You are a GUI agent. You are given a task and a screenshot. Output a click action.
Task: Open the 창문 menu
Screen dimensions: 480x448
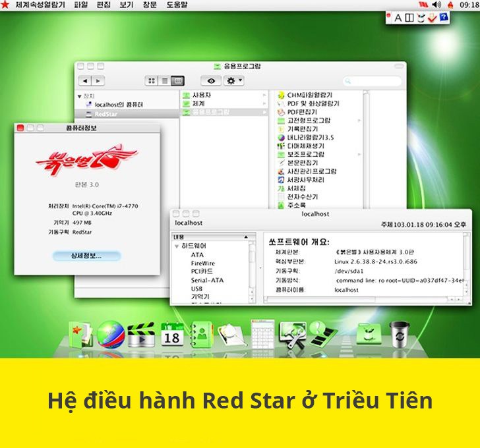[x=150, y=5]
